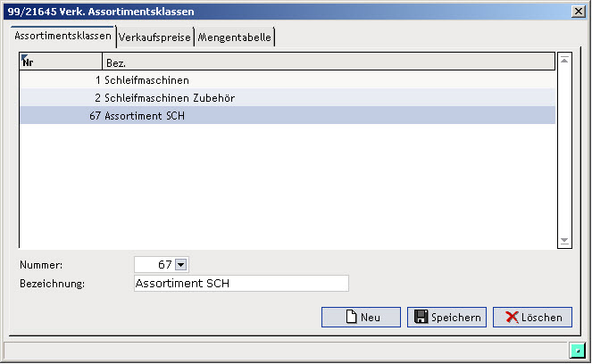Save changes with the Speichern button
This screenshot has height=364, width=592.
tap(446, 318)
